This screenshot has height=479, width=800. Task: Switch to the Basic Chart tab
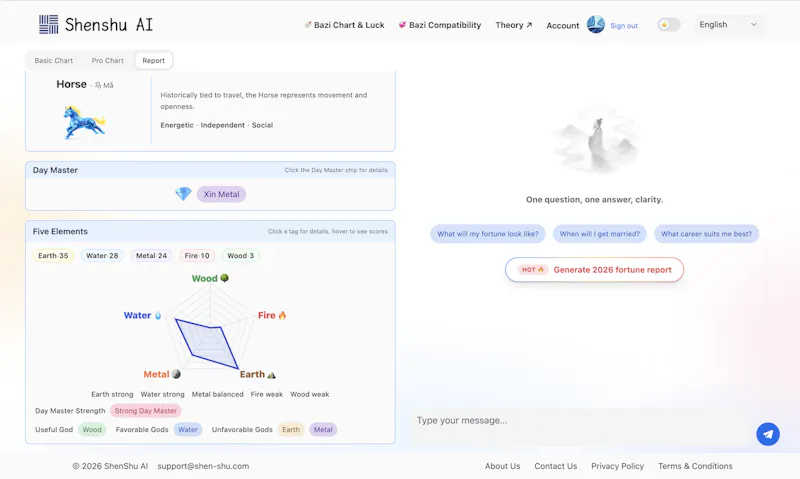[54, 60]
